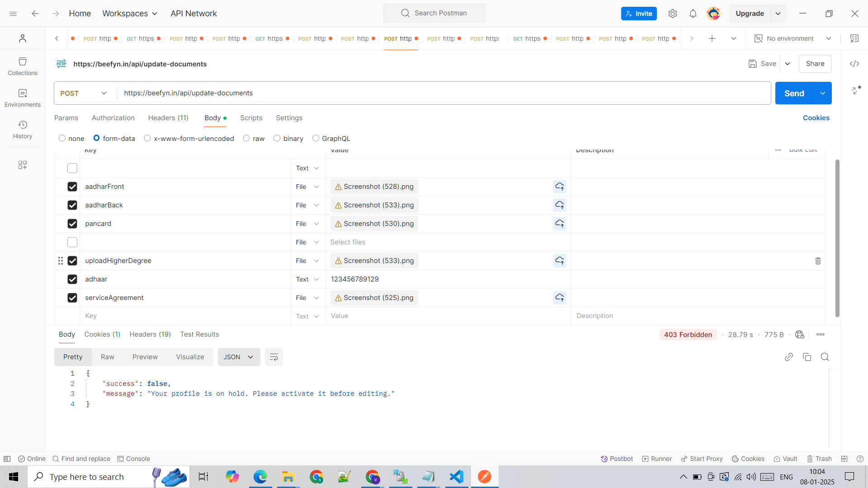868x488 pixels.
Task: Expand the Send button options arrow
Action: pos(823,93)
